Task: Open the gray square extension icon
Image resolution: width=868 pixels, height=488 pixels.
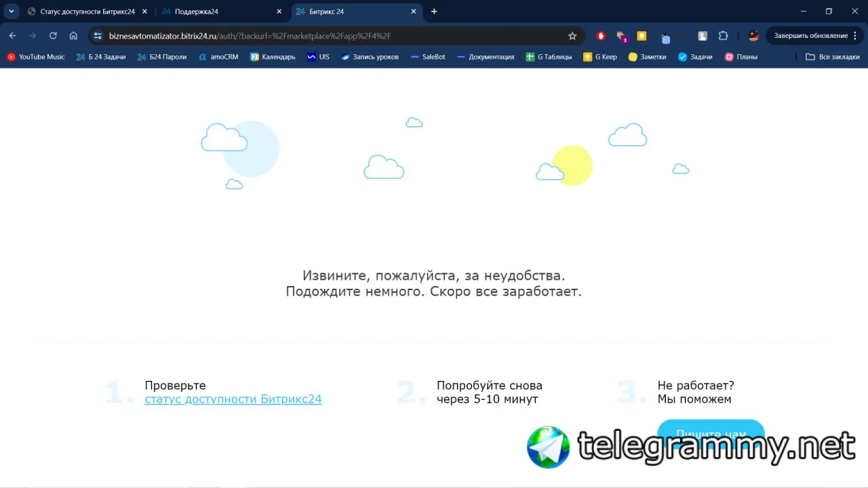Action: 703,36
